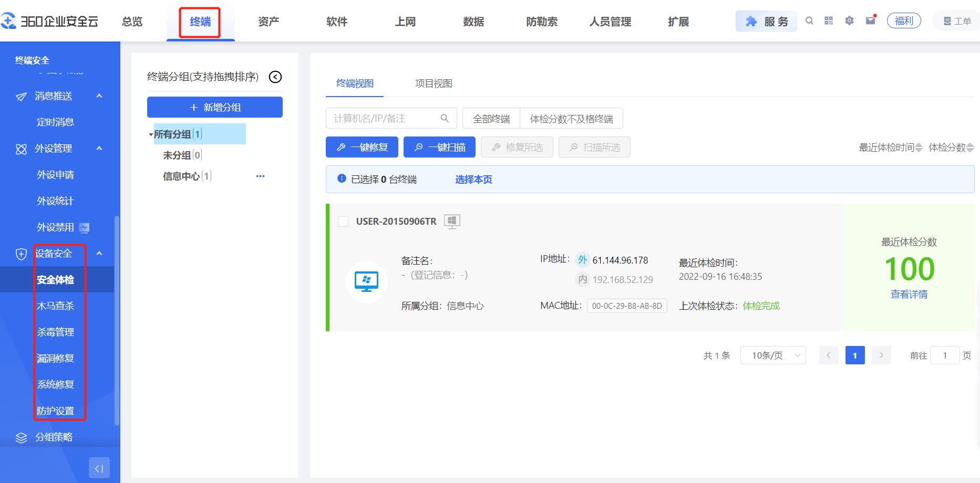Screen dimensions: 980x483
Task: Collapse the terminal group panel arrow icon
Action: coord(275,77)
